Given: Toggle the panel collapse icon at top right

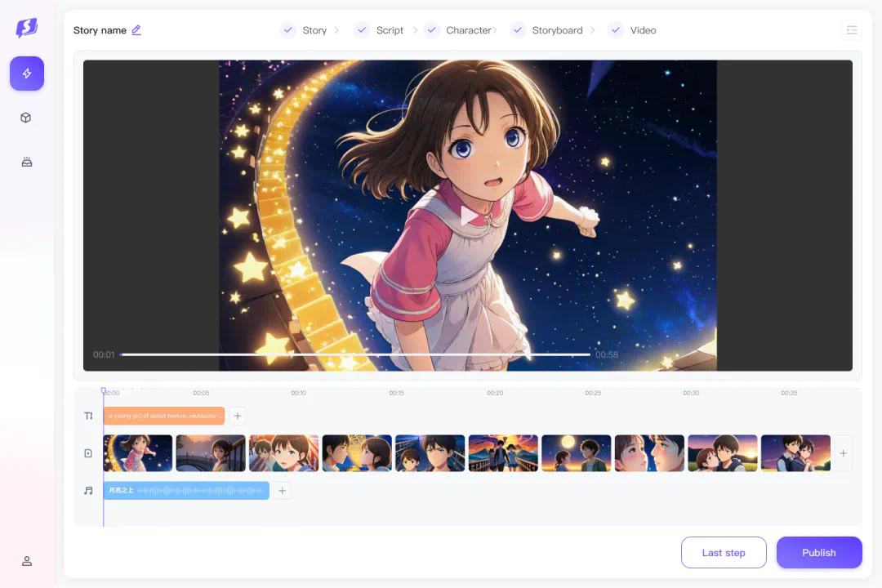Looking at the screenshot, I should tap(852, 30).
